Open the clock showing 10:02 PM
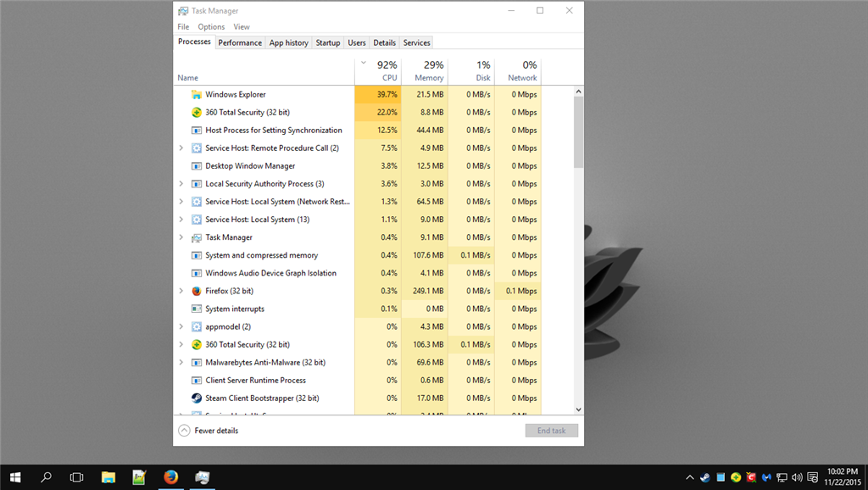This screenshot has height=490, width=868. 843,476
